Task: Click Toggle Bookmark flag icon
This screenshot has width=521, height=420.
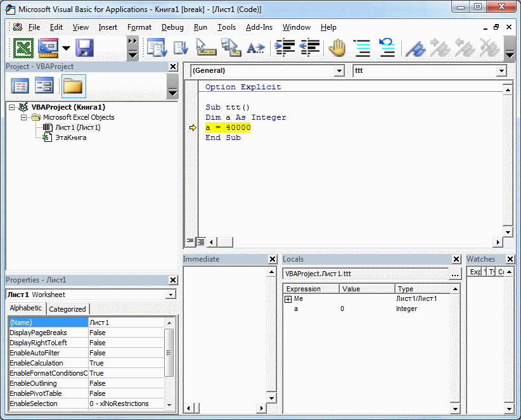Action: (415, 48)
